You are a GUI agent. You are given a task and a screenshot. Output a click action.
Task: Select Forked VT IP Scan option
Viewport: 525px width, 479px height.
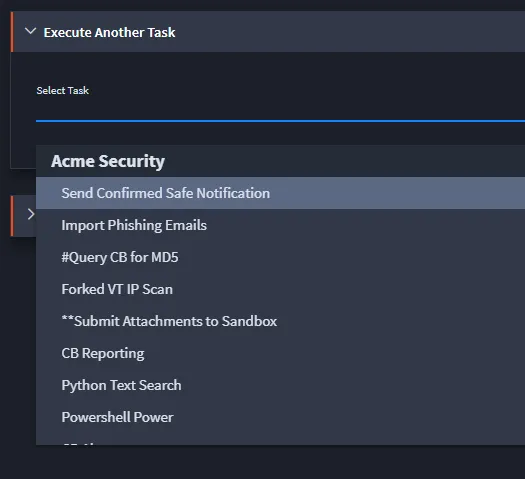[280, 289]
